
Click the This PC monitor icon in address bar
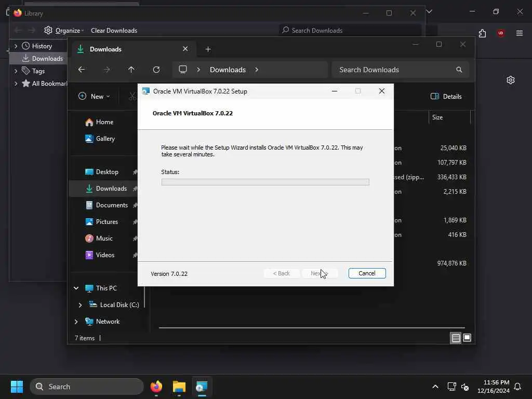click(183, 70)
